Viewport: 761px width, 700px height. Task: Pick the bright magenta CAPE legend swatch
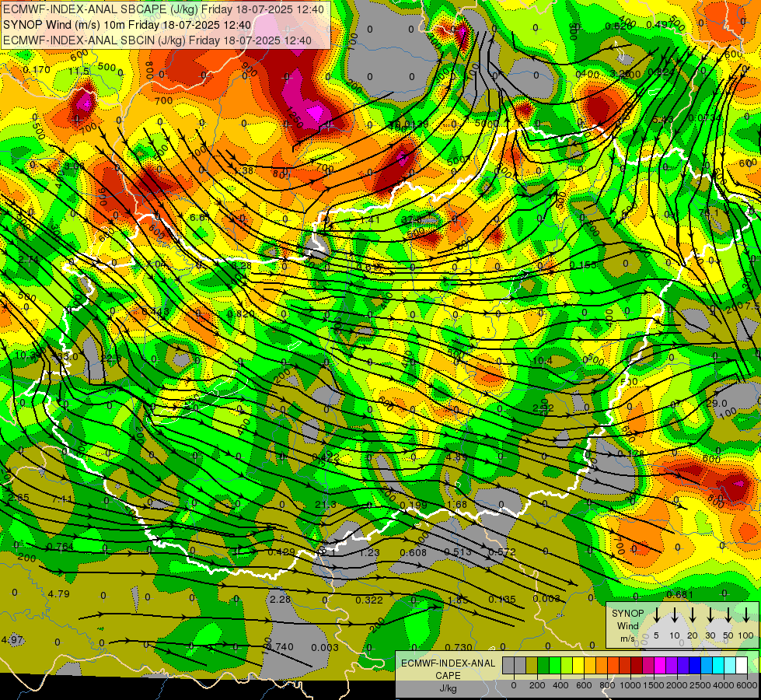(660, 665)
